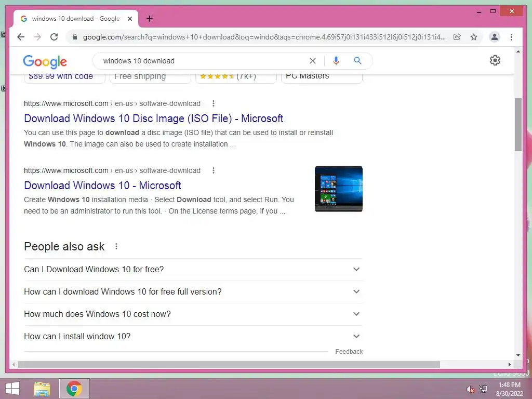Click the scroll right arrow
This screenshot has width=532, height=399.
509,364
